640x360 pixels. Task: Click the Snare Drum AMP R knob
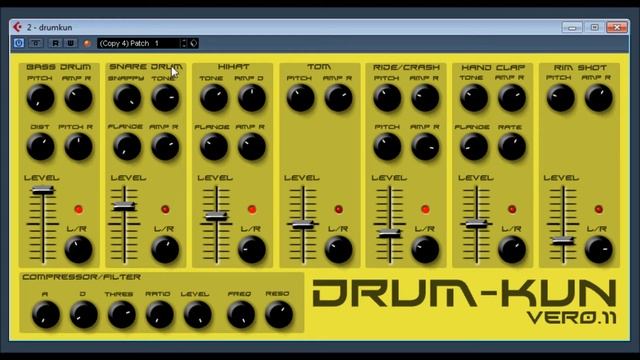[x=165, y=147]
